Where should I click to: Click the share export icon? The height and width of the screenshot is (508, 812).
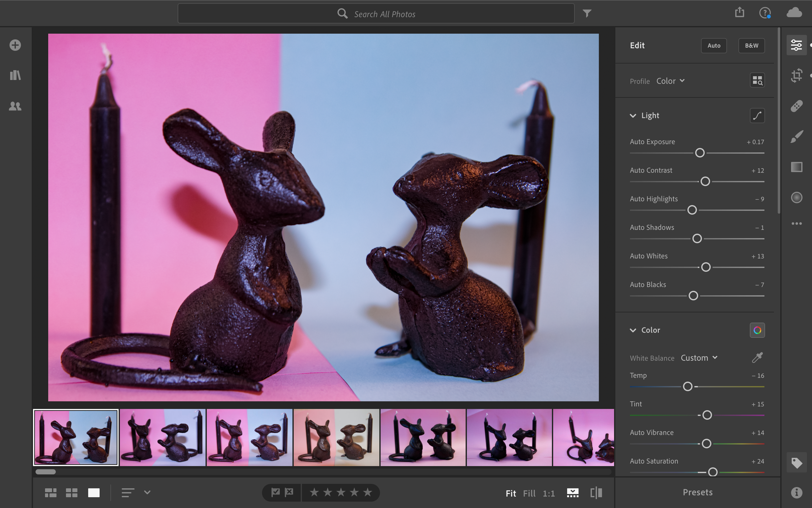pyautogui.click(x=740, y=13)
